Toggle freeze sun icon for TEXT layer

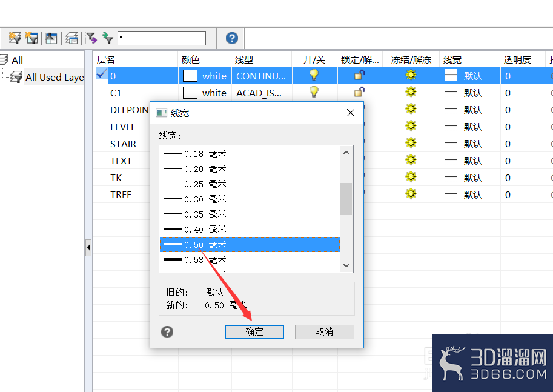(x=411, y=159)
